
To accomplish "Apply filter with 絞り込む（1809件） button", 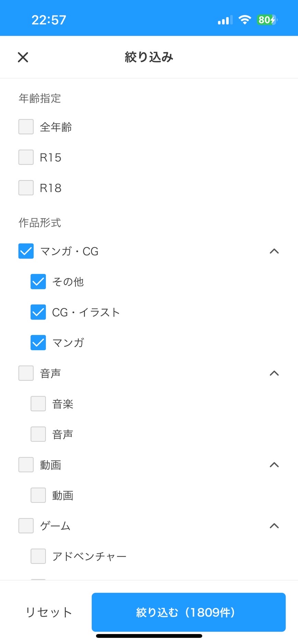I will 189,612.
